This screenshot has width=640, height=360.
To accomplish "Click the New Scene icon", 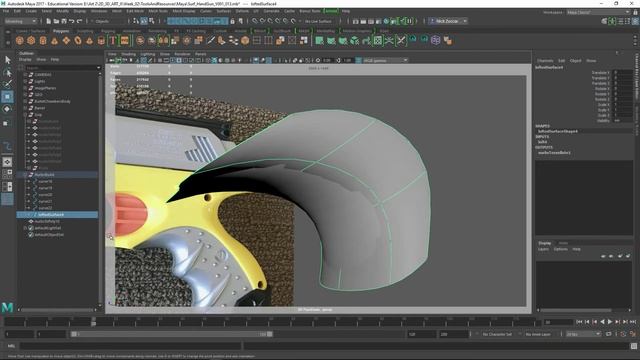I will (x=49, y=21).
